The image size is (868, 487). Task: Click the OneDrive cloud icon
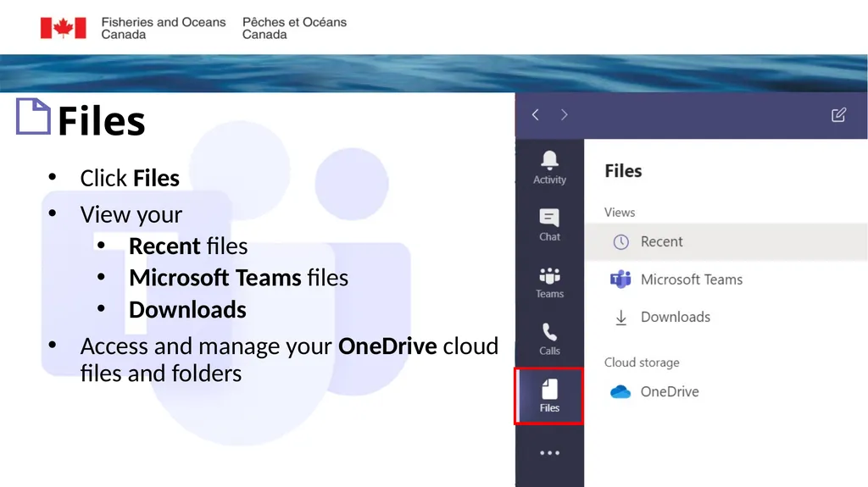pyautogui.click(x=620, y=392)
